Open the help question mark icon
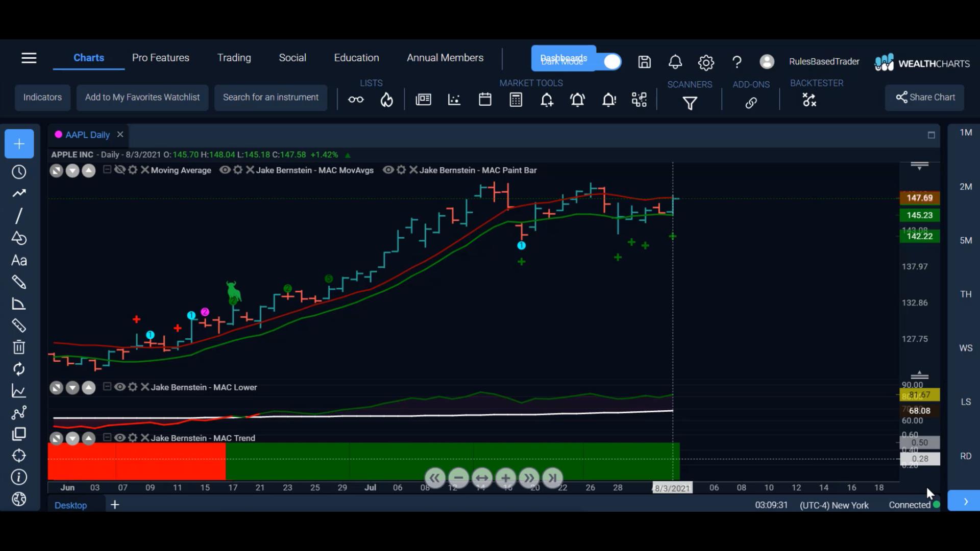Screen dimensions: 980x551 tap(737, 62)
